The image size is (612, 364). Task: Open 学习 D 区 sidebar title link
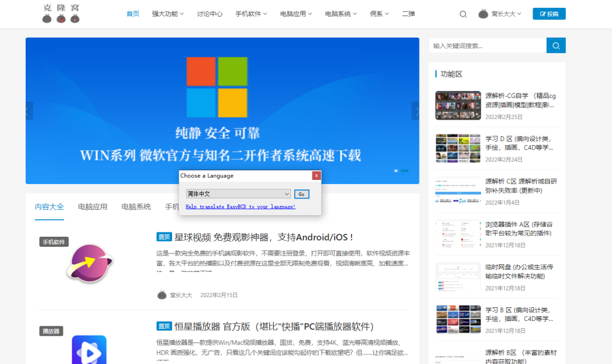coord(519,143)
